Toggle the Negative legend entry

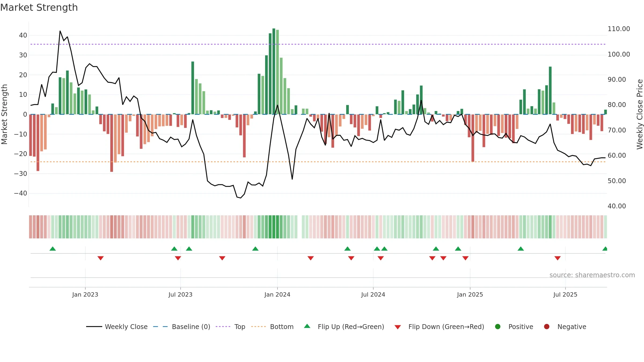click(x=565, y=327)
